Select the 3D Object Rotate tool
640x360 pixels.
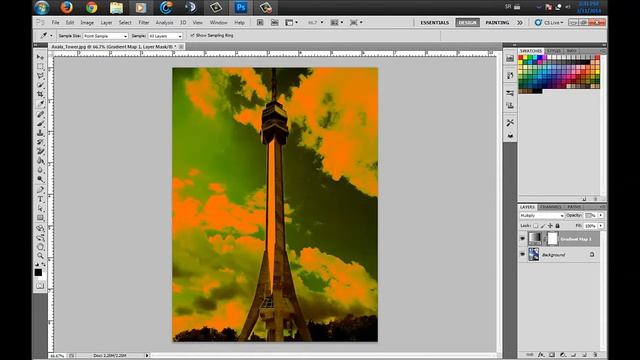pyautogui.click(x=40, y=228)
